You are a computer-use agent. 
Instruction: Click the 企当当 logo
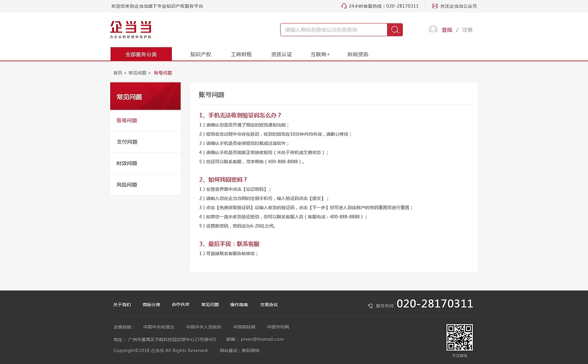(x=130, y=30)
